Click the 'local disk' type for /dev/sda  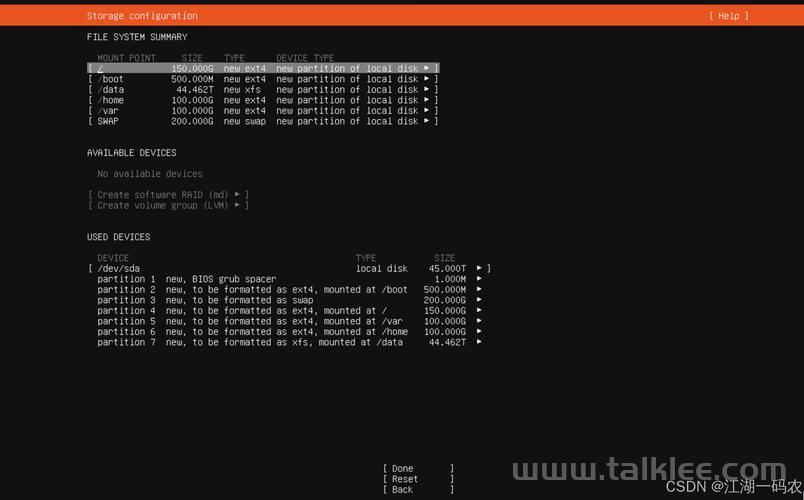pos(382,268)
